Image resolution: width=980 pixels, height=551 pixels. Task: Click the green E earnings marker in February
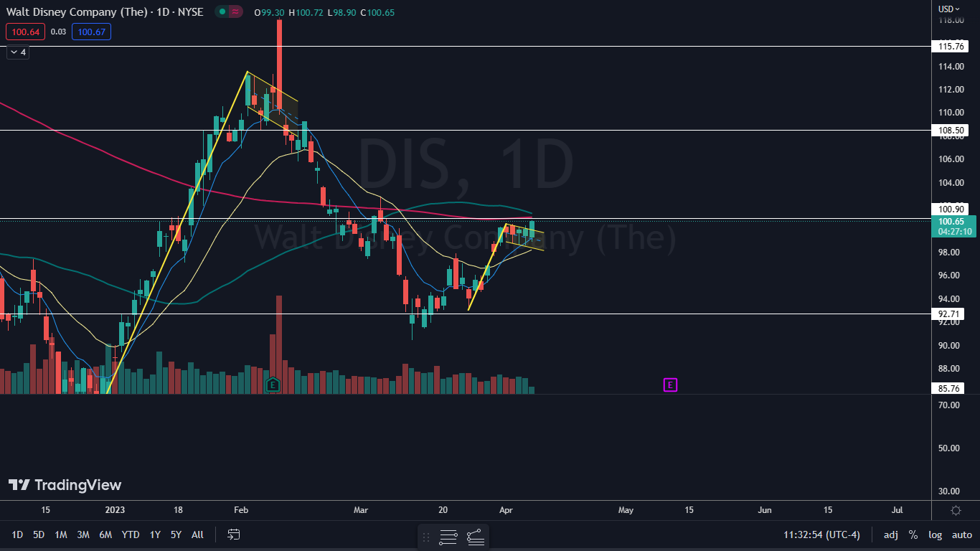tap(273, 385)
